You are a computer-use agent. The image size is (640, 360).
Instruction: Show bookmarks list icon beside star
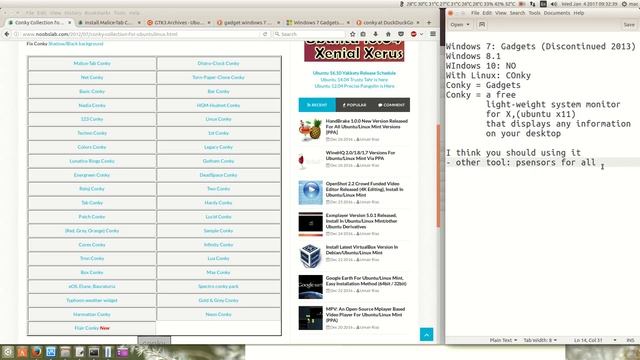(363, 34)
